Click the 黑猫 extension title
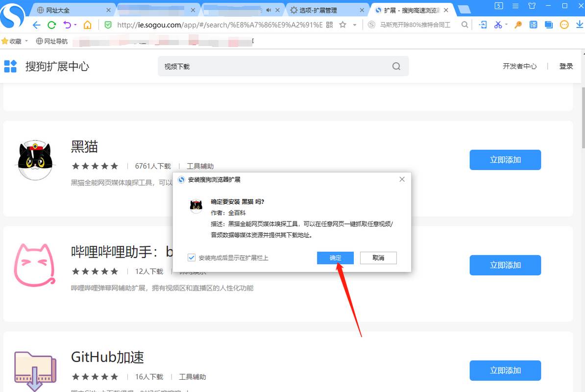Screen dimensions: 585x392 click(x=84, y=147)
